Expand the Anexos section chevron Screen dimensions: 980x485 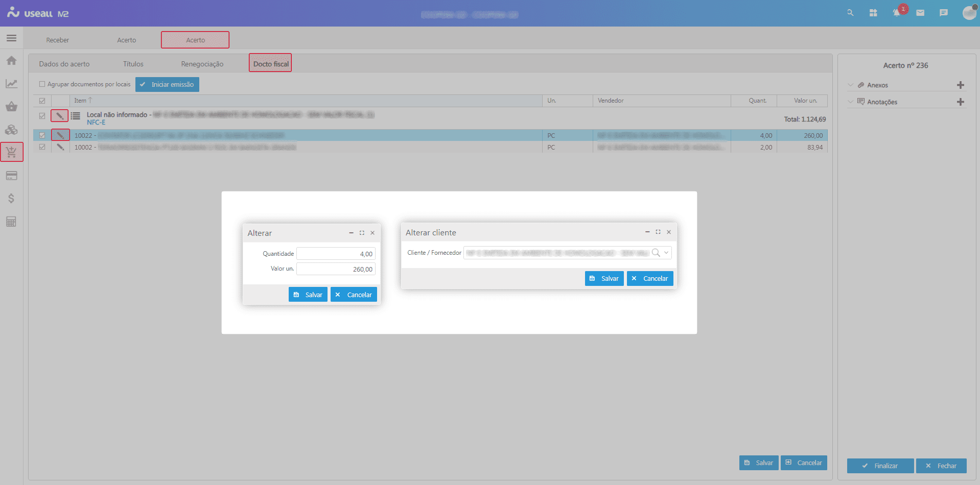coord(851,85)
